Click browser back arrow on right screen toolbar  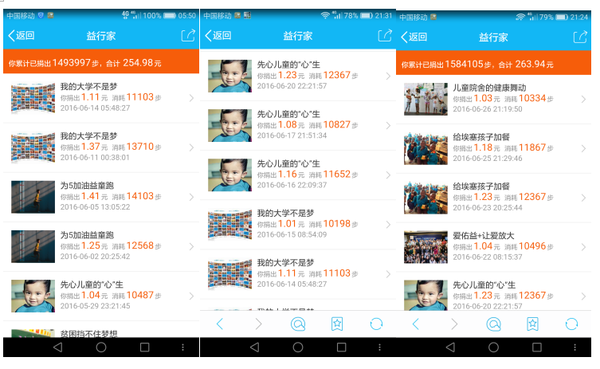[x=416, y=324]
